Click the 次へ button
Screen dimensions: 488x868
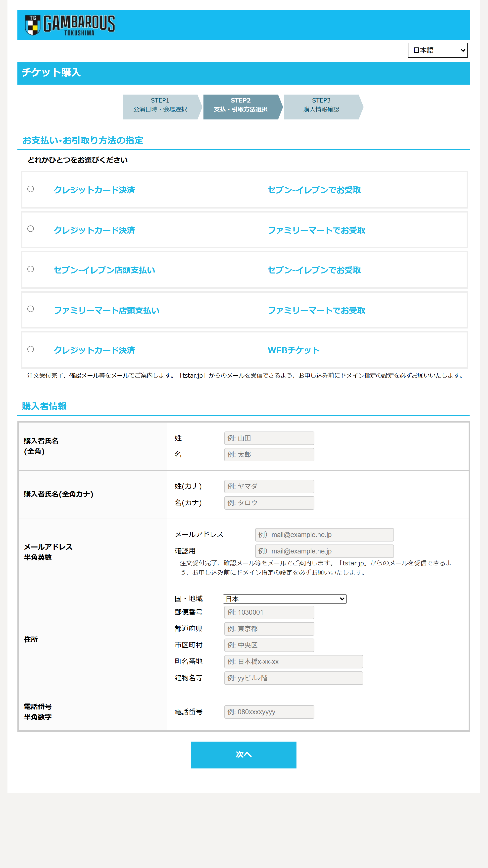[x=244, y=755]
